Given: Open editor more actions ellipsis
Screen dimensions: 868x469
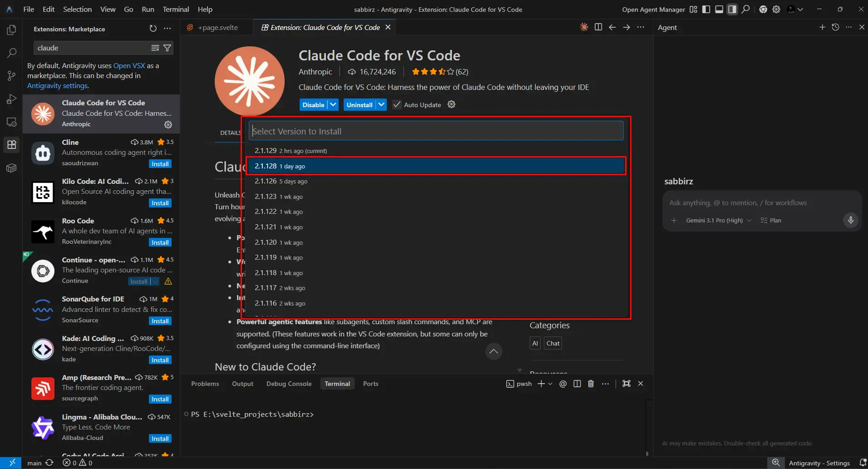Looking at the screenshot, I should click(x=641, y=27).
